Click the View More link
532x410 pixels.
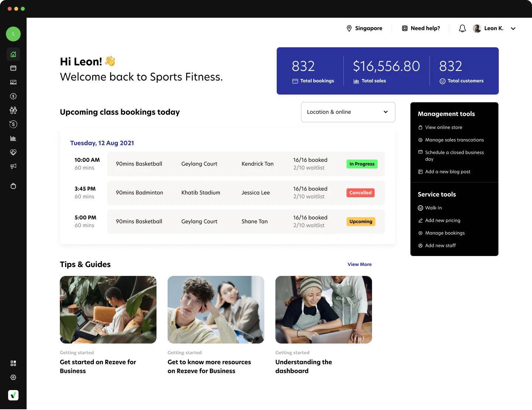(359, 264)
